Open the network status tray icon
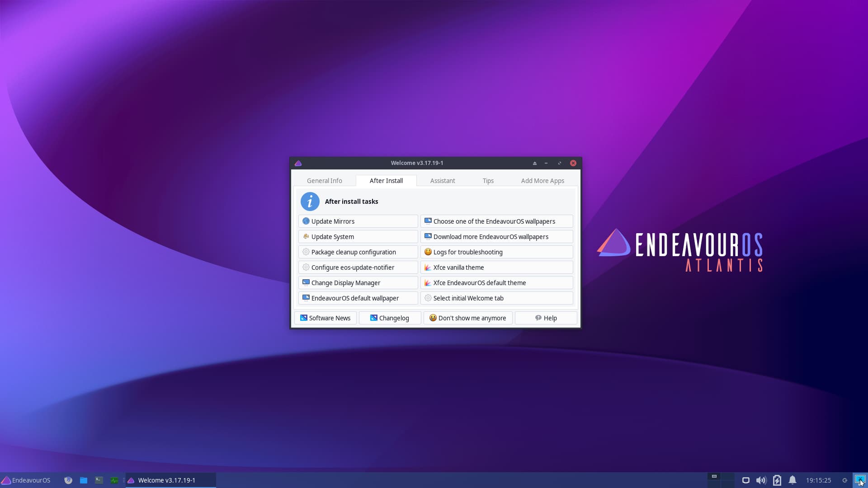868x488 pixels. pos(746,480)
